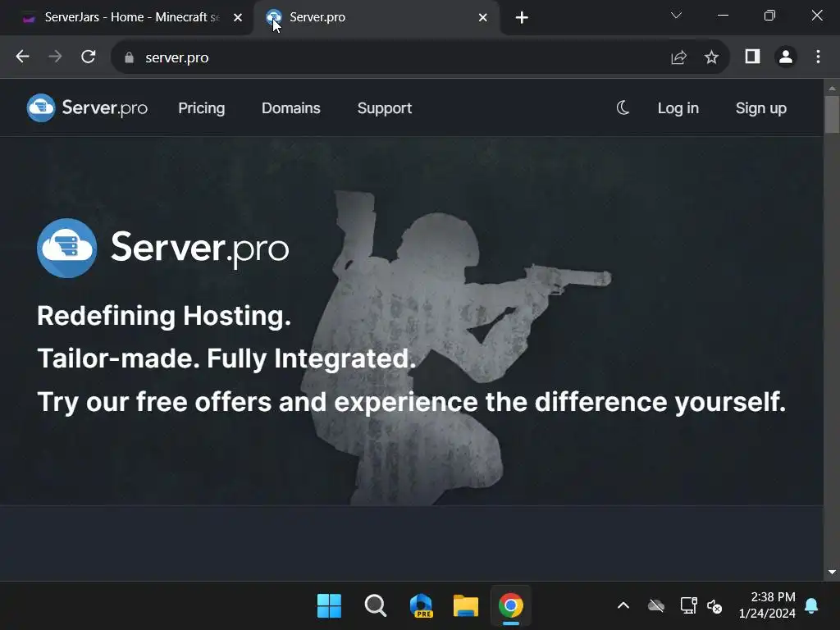Screen dimensions: 840x630
Task: Reload the server.pro page
Action: tap(89, 57)
